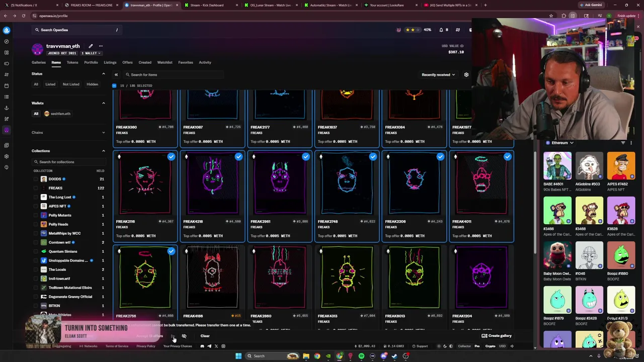
Task: Open the filter icon in wallet panel
Action: click(623, 143)
